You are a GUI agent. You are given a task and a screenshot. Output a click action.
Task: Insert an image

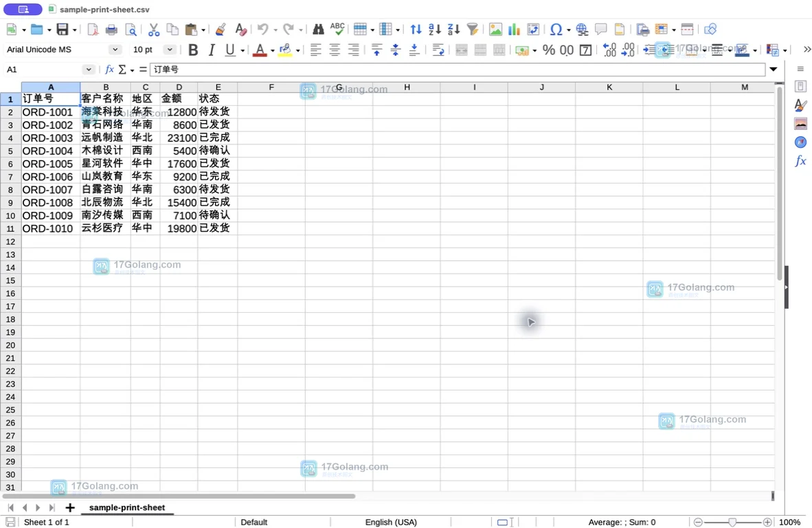point(495,30)
